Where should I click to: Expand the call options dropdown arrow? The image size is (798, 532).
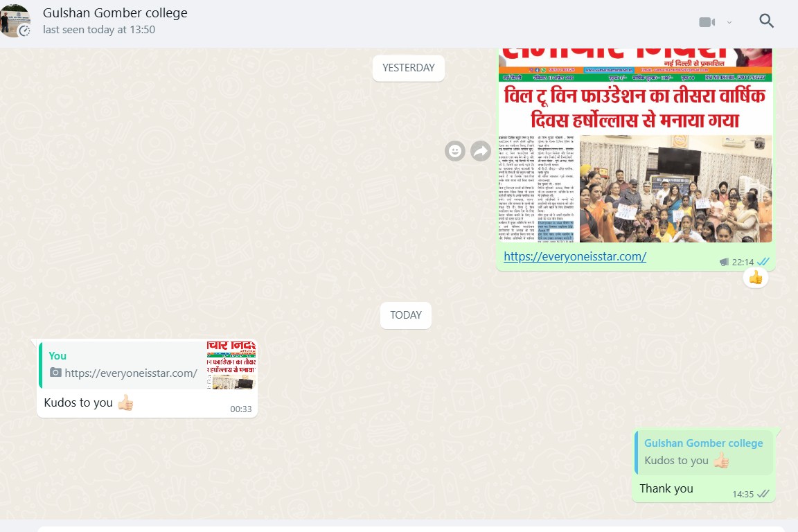[x=729, y=23]
